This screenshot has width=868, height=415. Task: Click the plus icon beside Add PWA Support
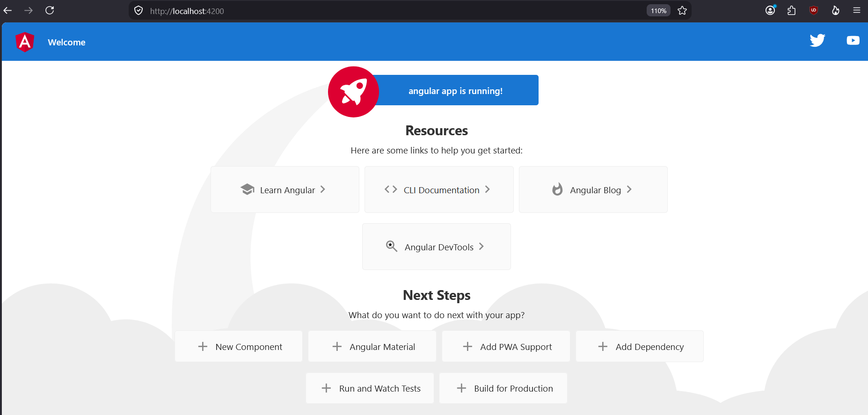[467, 346]
